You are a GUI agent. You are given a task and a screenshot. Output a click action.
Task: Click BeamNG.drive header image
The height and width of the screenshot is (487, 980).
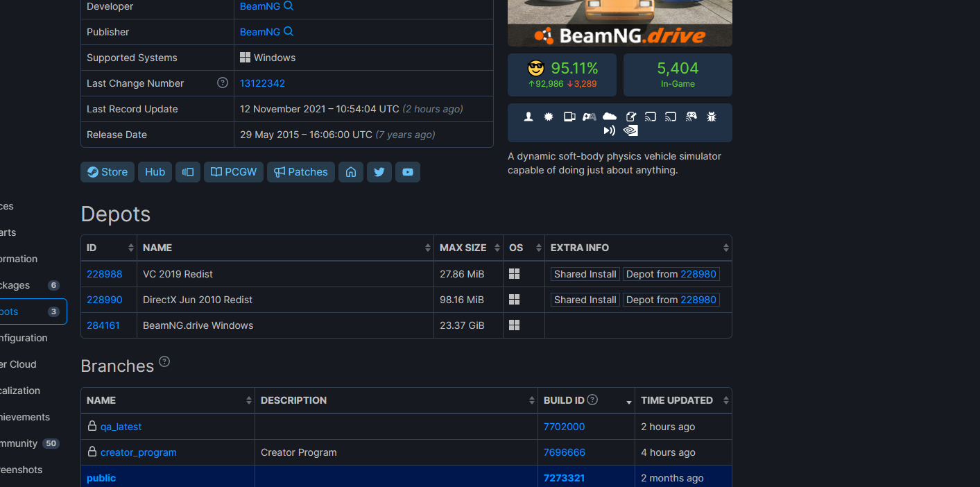[x=620, y=23]
